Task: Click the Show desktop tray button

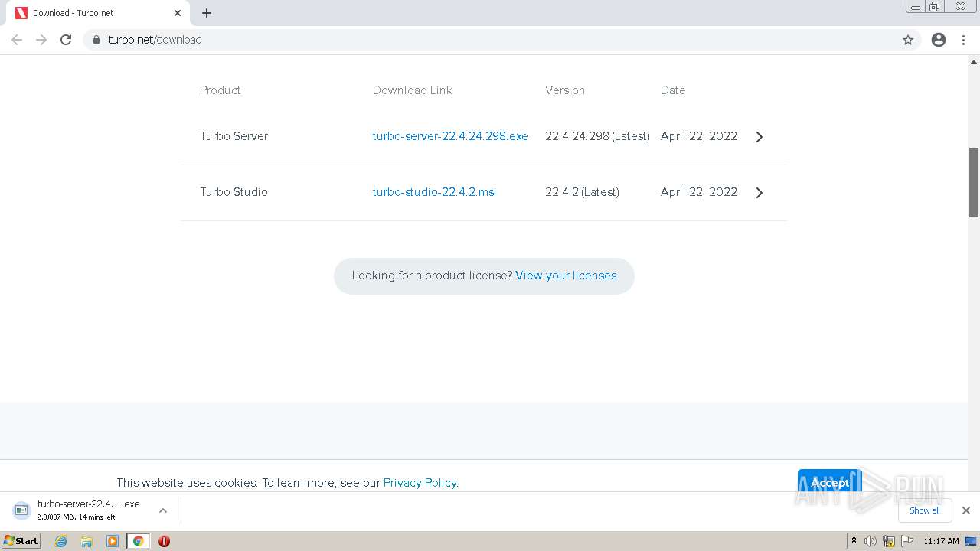Action: [972, 541]
